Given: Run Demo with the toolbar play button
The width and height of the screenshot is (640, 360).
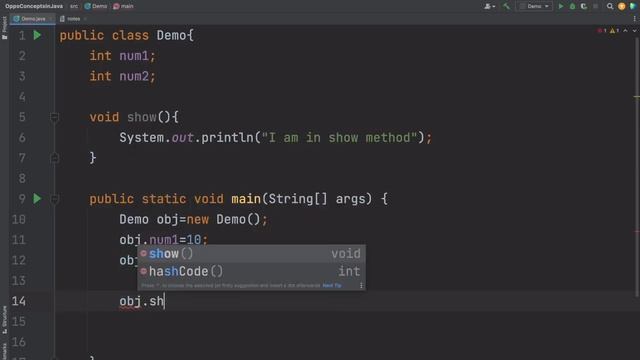Looking at the screenshot, I should (x=560, y=6).
